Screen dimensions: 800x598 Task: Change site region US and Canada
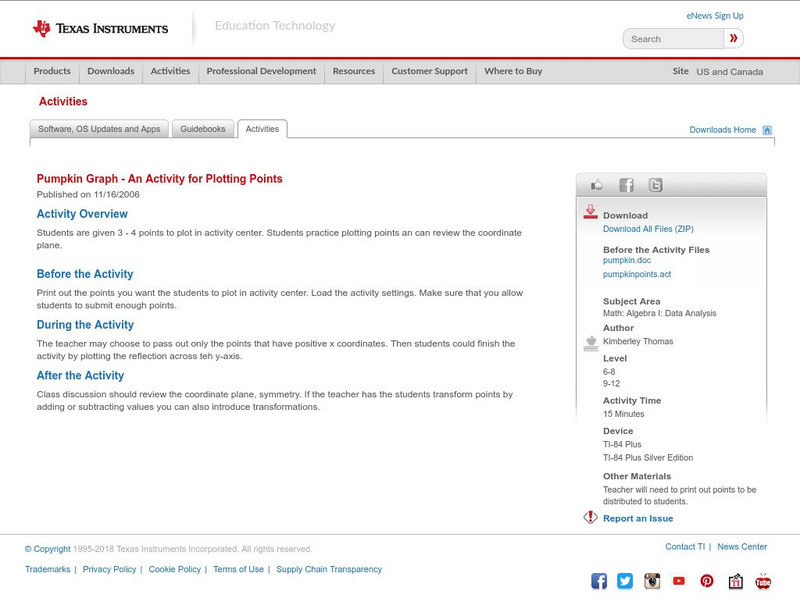click(730, 72)
